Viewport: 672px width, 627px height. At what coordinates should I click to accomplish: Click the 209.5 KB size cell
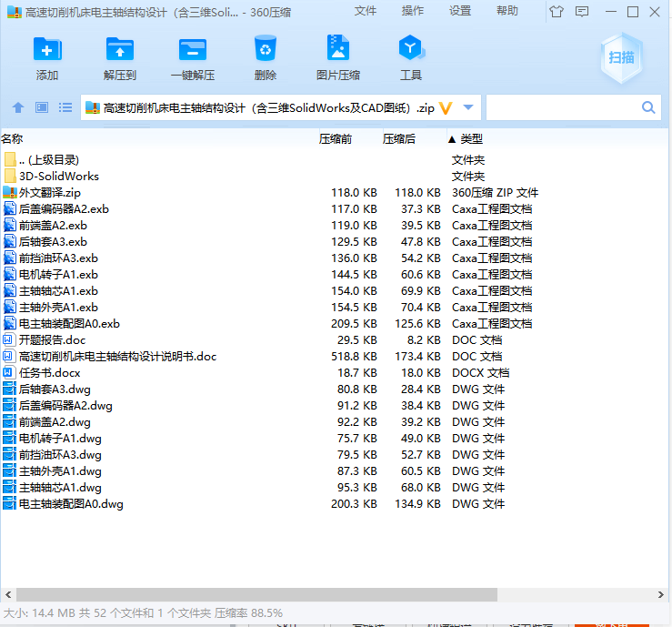[354, 324]
